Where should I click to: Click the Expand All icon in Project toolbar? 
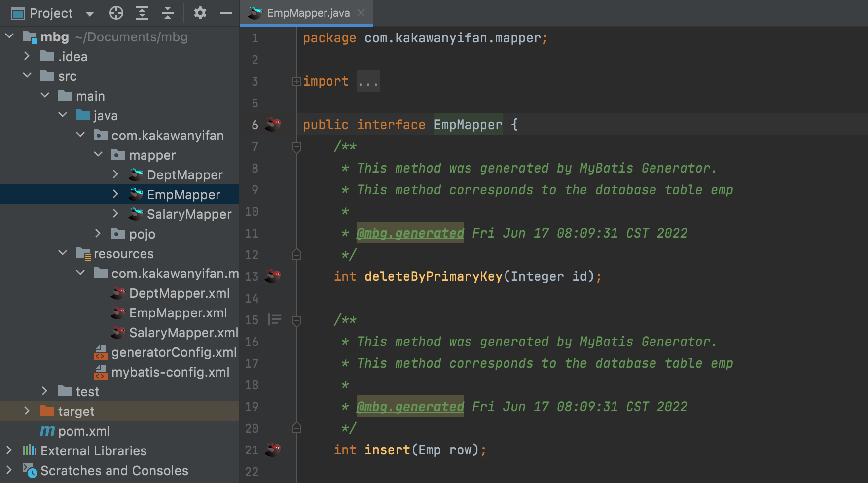(x=142, y=13)
